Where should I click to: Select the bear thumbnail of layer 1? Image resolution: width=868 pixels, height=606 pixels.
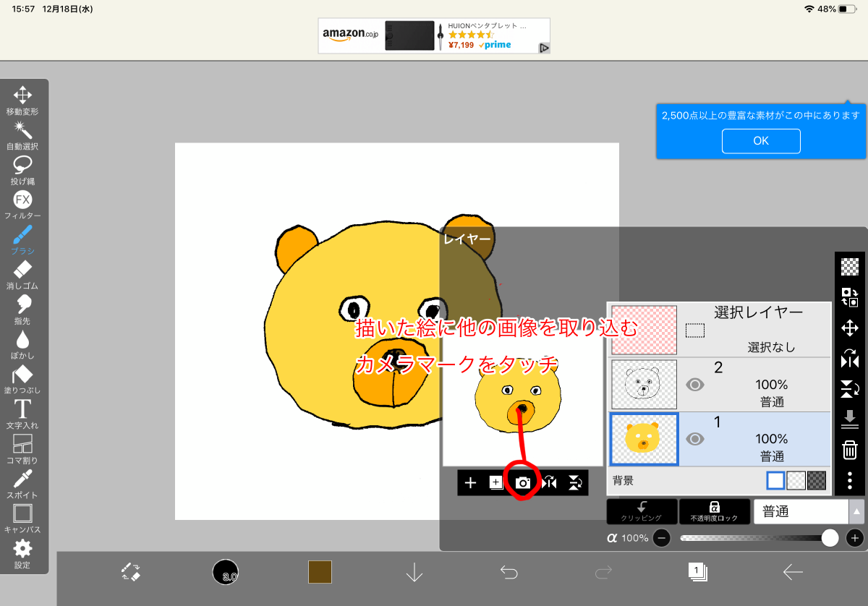643,438
